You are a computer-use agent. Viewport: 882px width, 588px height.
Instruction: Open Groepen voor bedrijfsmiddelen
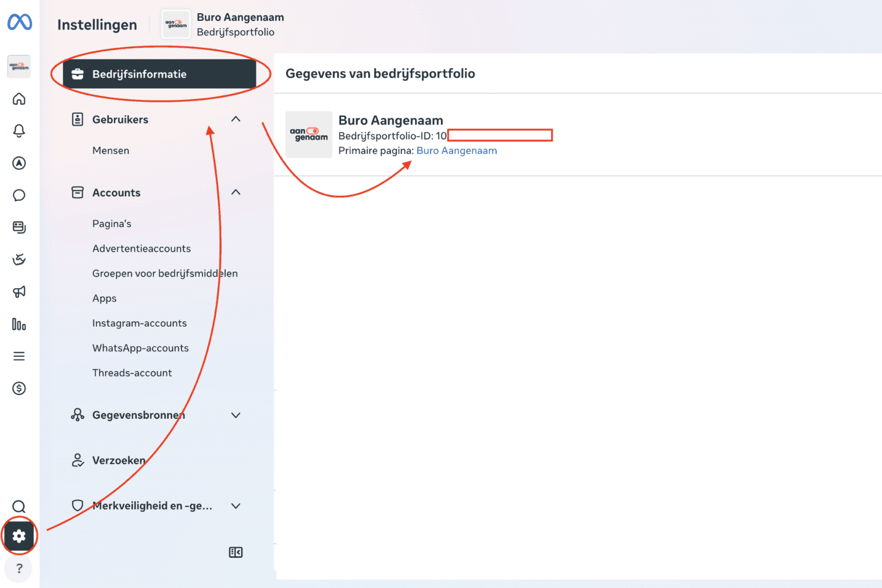[x=165, y=273]
